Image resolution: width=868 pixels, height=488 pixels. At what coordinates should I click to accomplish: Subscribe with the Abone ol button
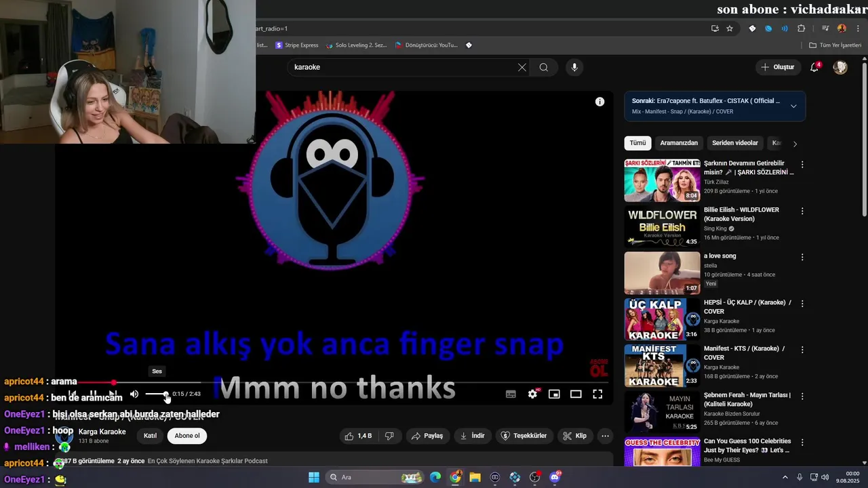pyautogui.click(x=187, y=436)
